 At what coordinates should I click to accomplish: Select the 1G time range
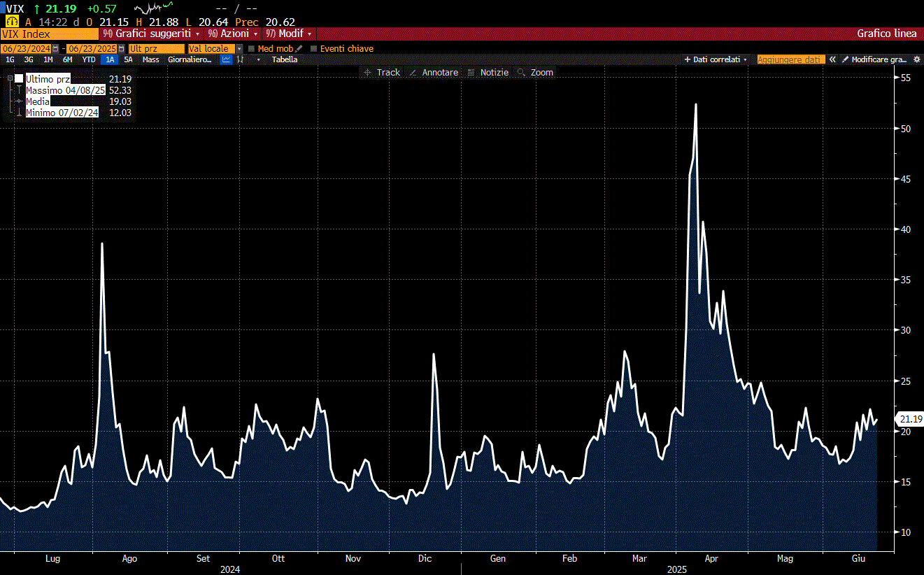[10, 59]
